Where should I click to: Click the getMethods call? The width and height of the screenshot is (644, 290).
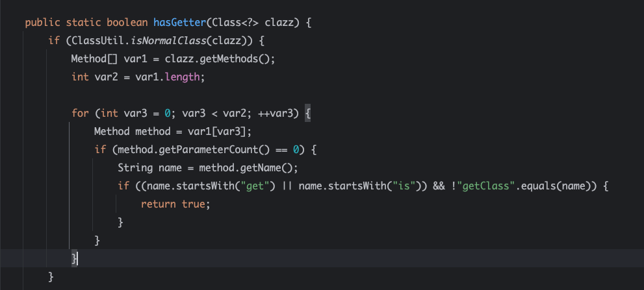click(x=248, y=59)
